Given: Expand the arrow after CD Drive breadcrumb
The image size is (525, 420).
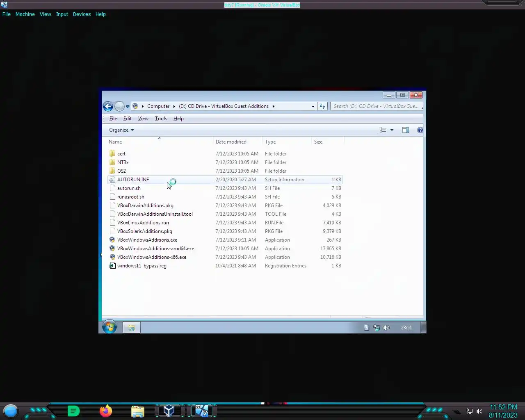Looking at the screenshot, I should pos(273,106).
